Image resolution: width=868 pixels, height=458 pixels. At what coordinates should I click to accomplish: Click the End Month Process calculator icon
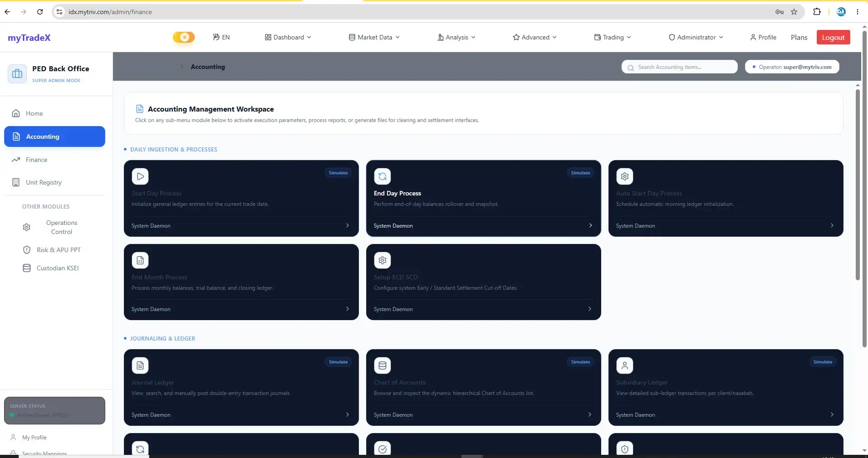coord(140,260)
